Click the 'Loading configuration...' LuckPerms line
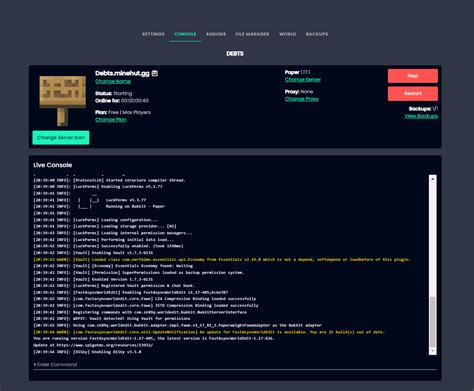 point(95,220)
